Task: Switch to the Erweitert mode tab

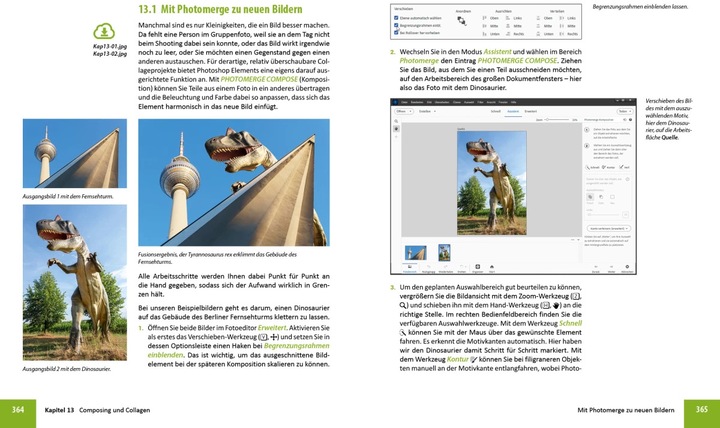Action: click(x=531, y=111)
